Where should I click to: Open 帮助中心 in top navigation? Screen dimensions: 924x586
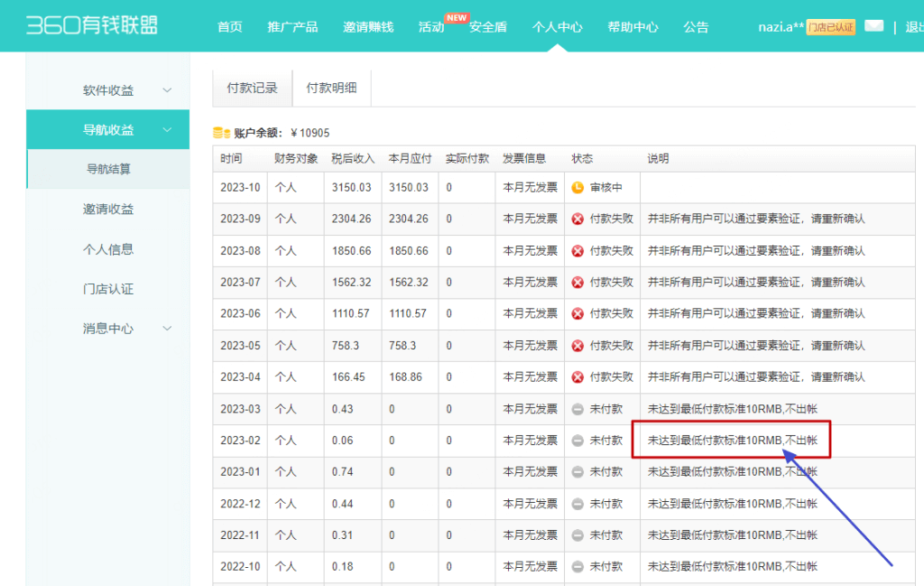click(x=633, y=27)
